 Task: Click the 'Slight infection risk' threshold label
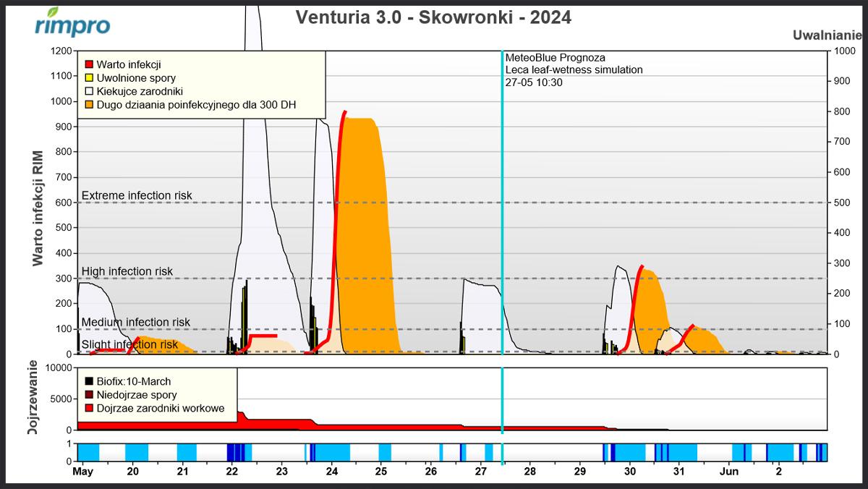129,345
